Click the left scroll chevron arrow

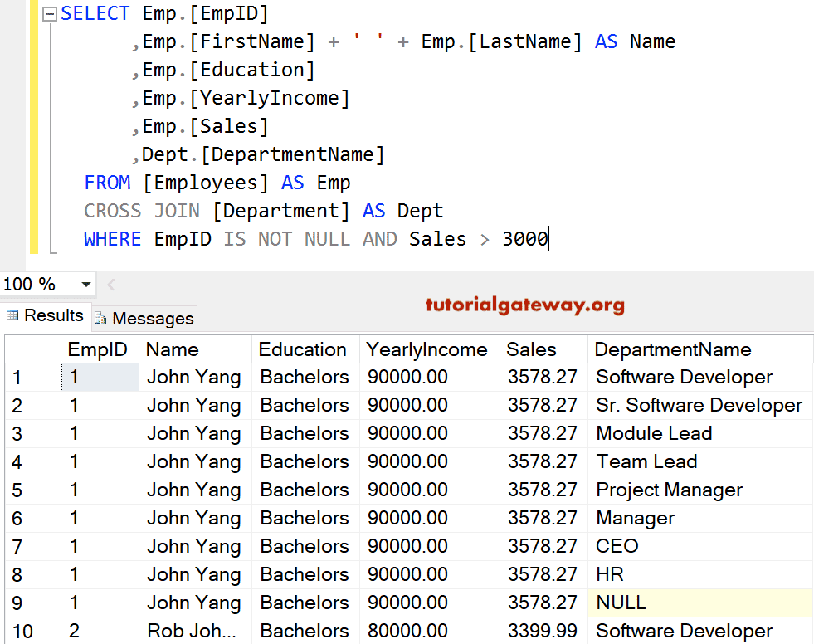(x=110, y=284)
